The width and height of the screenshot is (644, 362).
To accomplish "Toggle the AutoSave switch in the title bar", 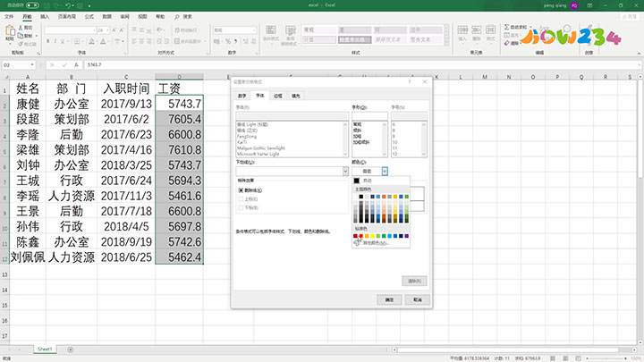I will point(32,5).
